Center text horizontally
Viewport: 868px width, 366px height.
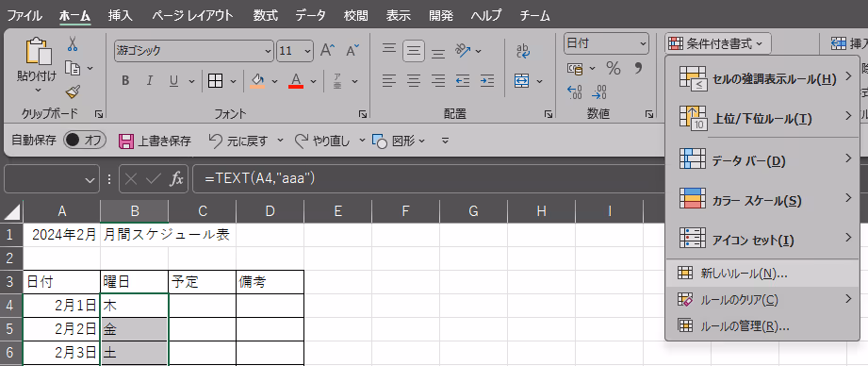click(414, 81)
